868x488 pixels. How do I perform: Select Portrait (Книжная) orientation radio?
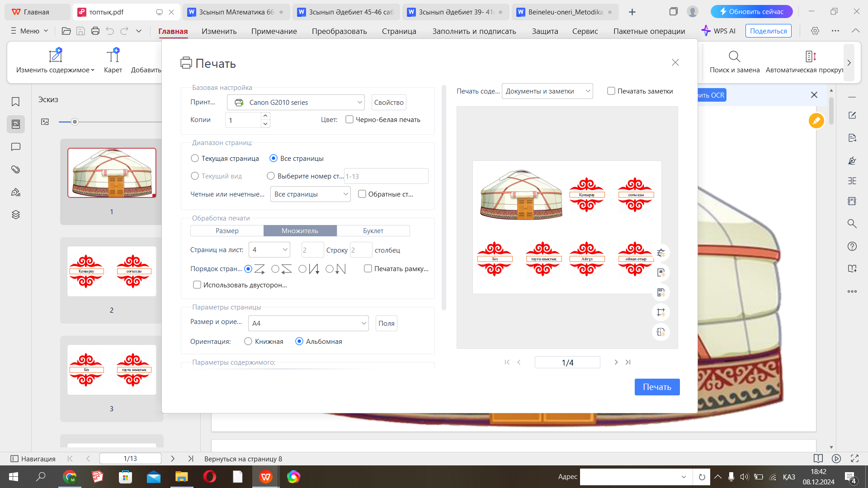click(248, 342)
